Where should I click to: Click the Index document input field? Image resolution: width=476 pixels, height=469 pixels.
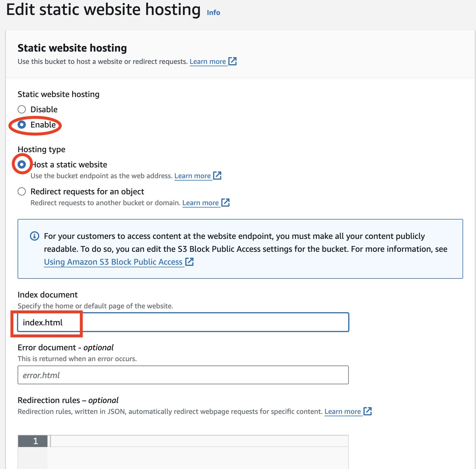[x=183, y=322]
